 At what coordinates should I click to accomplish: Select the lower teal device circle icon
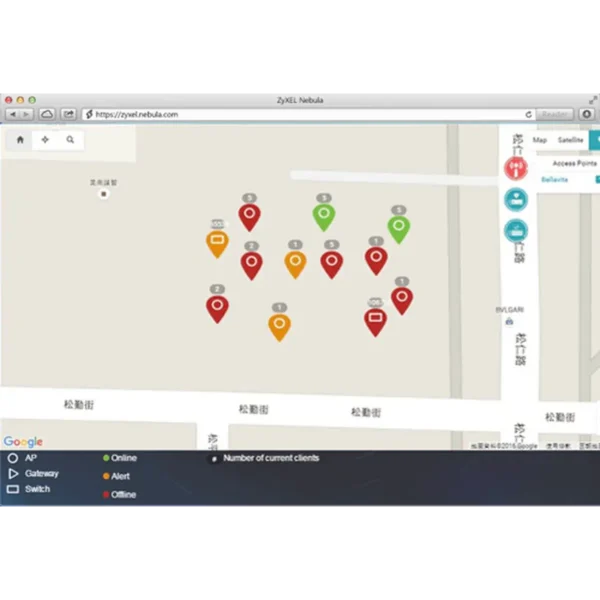pyautogui.click(x=515, y=231)
